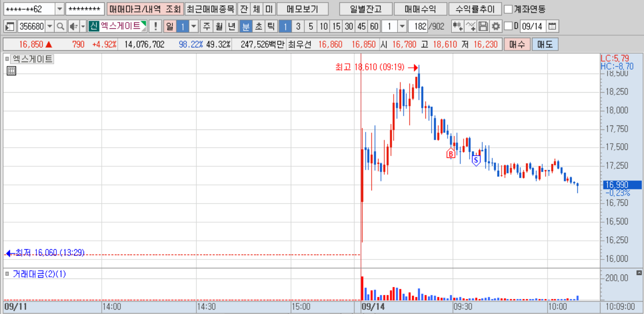Enable the 계좌연동 checkbox

coord(508,9)
